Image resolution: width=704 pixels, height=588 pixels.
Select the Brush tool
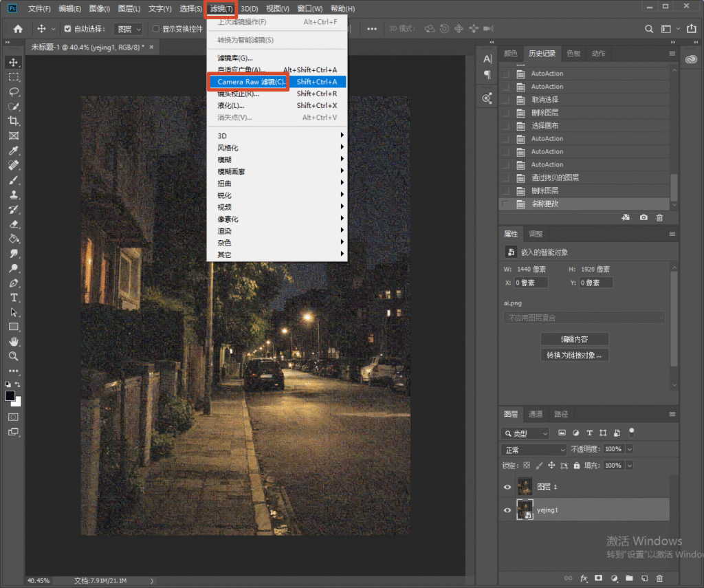pyautogui.click(x=14, y=180)
